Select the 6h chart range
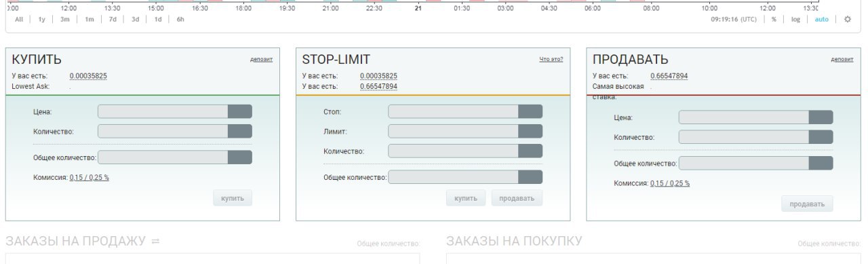The image size is (868, 264). pyautogui.click(x=180, y=19)
